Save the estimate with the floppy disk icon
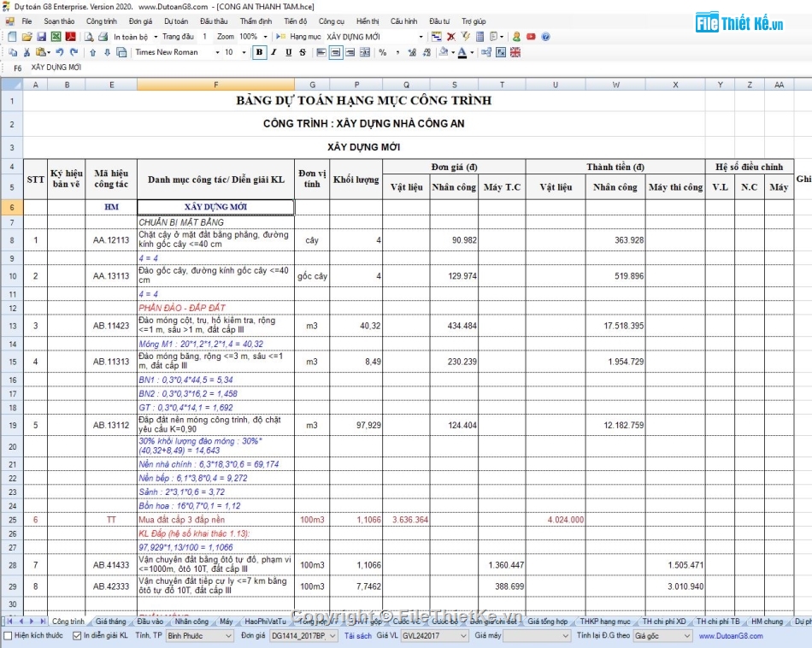 tap(41, 37)
